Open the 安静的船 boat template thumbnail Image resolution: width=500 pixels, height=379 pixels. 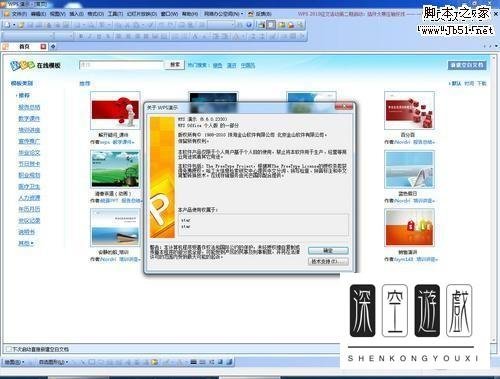click(x=115, y=228)
